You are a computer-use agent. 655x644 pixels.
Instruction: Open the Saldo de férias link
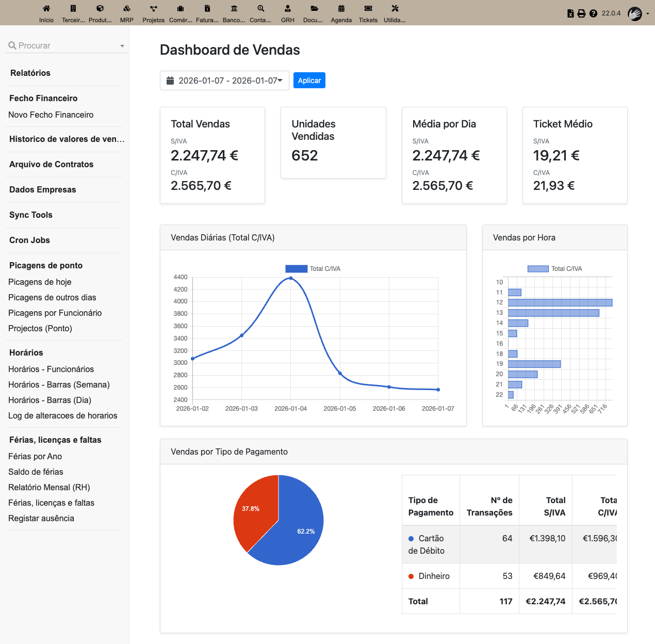[36, 472]
